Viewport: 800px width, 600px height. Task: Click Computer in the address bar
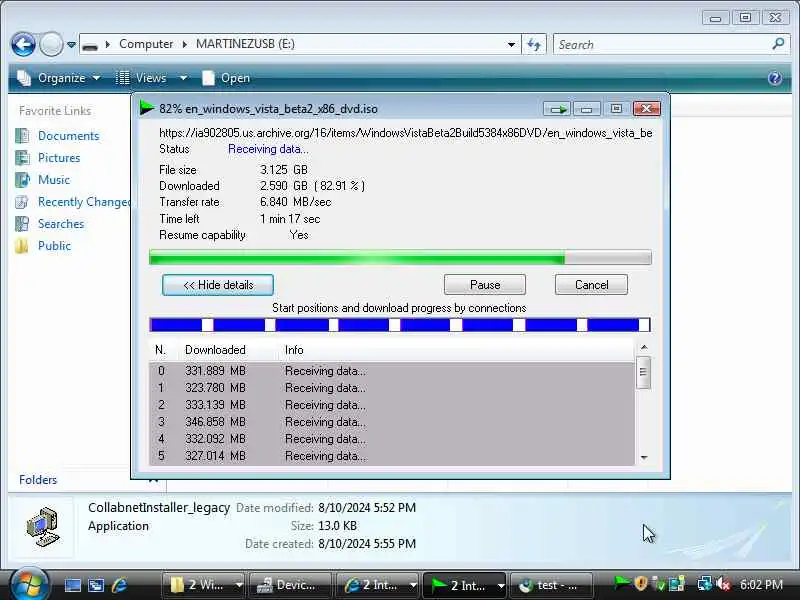[x=146, y=44]
